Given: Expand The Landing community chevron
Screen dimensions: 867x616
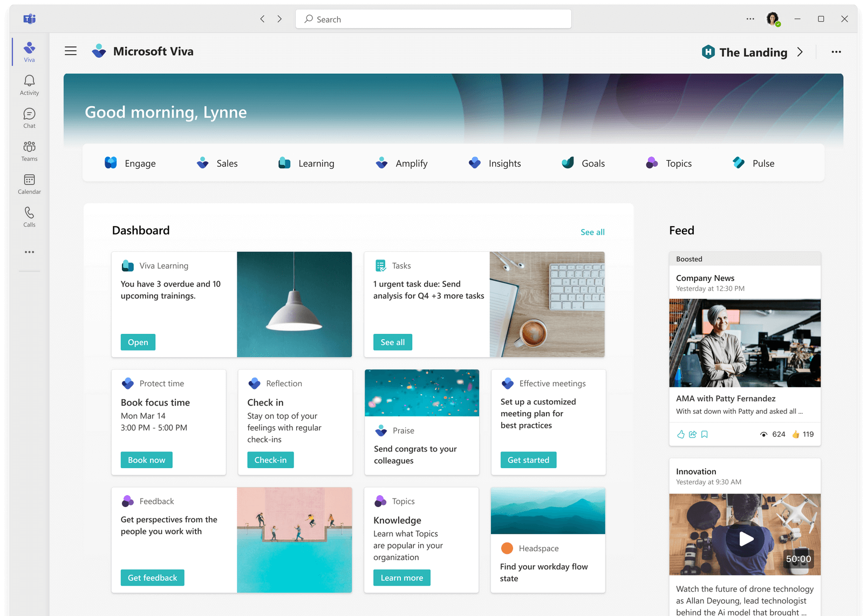Looking at the screenshot, I should (x=800, y=52).
